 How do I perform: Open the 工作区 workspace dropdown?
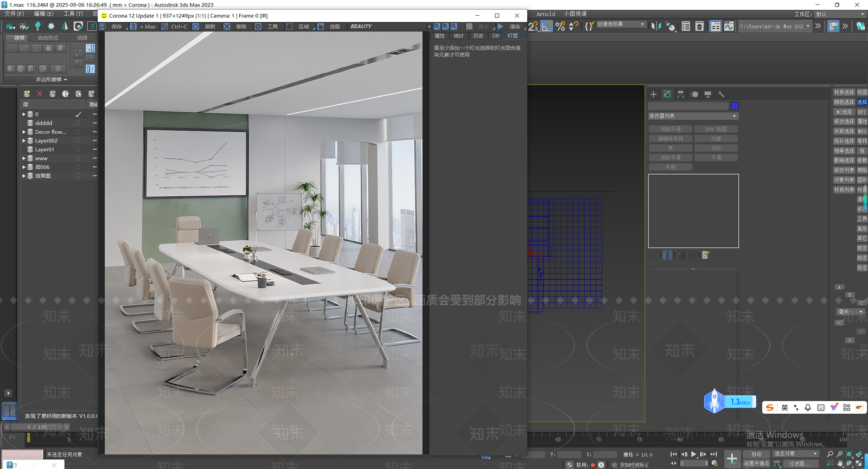[840, 14]
